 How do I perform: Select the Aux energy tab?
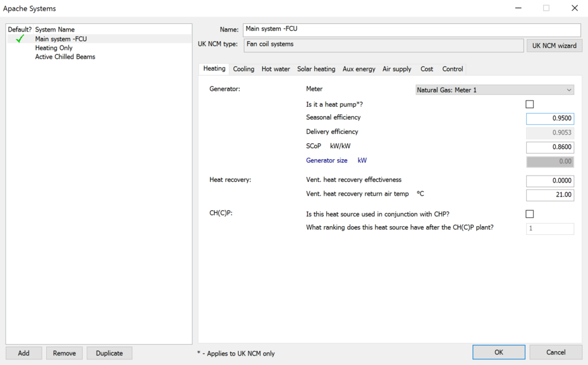[x=358, y=69]
